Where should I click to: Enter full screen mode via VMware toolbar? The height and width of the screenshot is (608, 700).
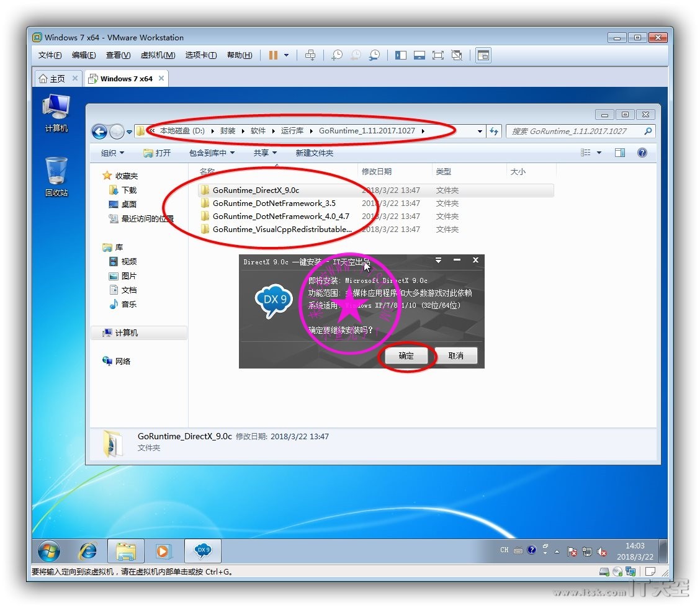[438, 55]
